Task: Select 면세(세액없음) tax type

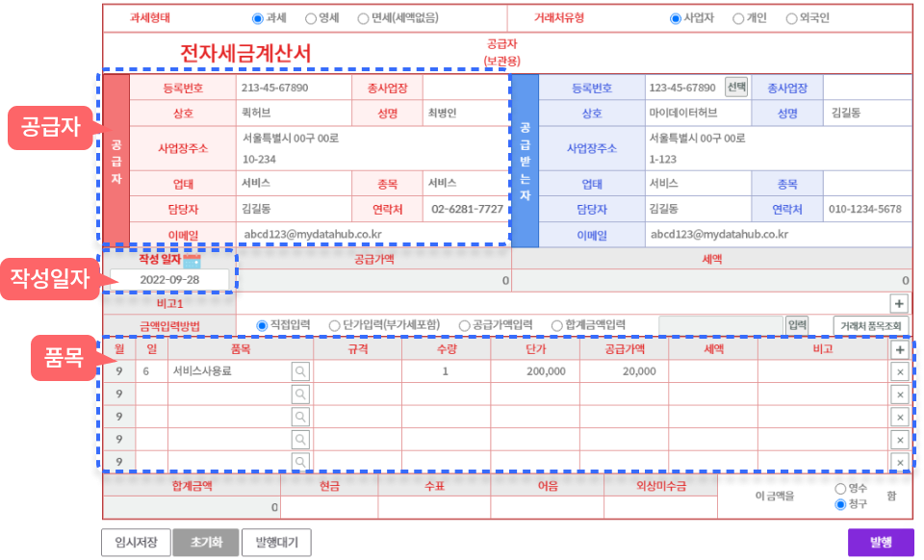Action: (x=363, y=19)
